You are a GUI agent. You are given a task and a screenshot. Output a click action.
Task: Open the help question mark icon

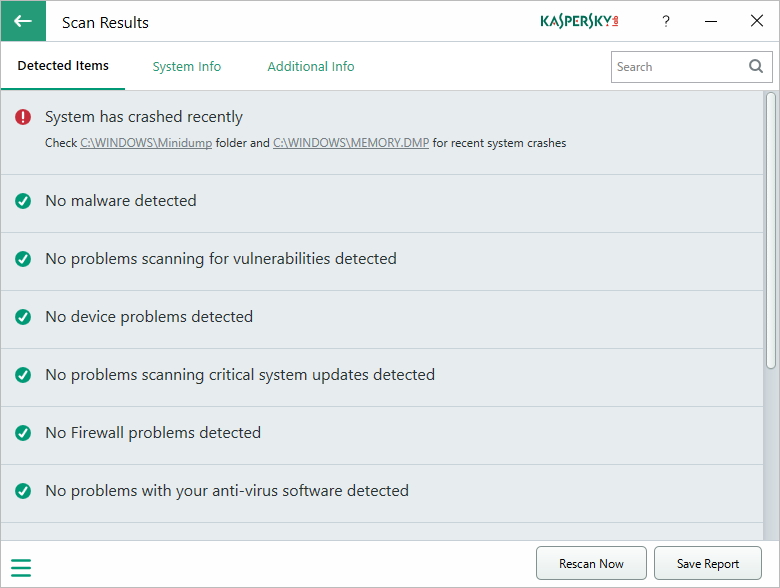coord(666,21)
